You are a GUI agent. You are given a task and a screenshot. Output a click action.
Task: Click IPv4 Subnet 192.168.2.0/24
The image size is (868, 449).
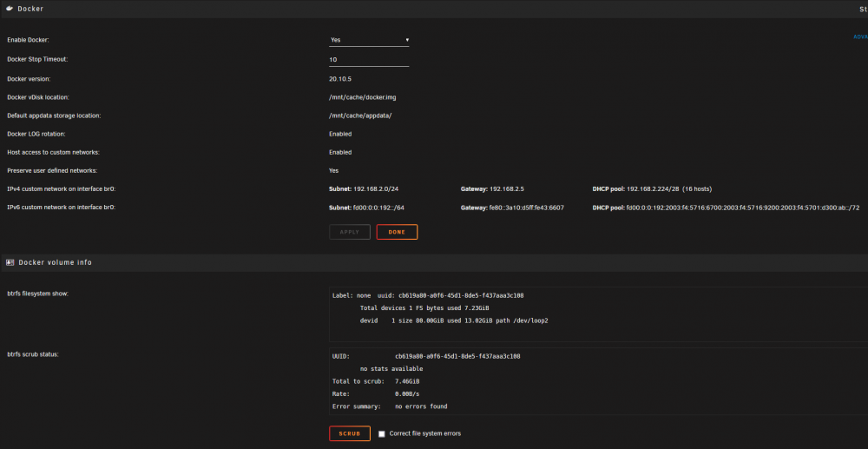(x=364, y=189)
